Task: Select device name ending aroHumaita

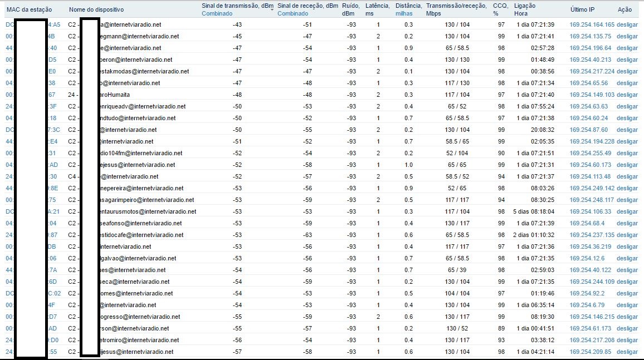Action: (x=115, y=95)
